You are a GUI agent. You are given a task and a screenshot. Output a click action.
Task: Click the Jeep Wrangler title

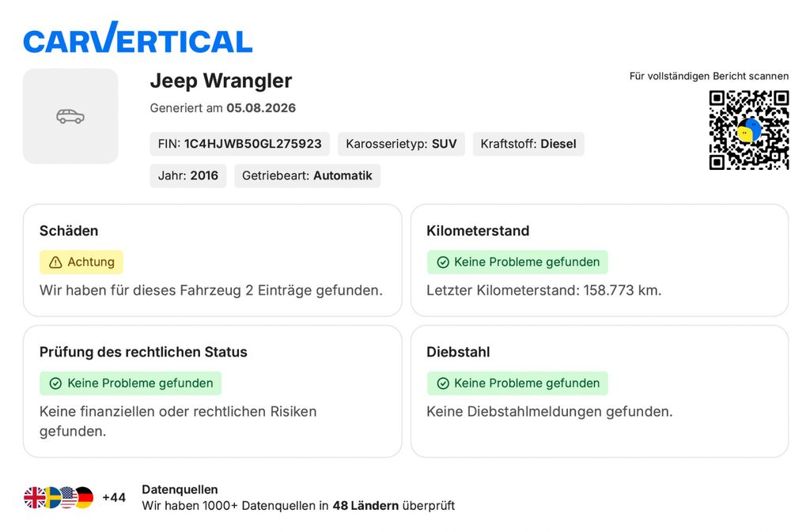221,81
